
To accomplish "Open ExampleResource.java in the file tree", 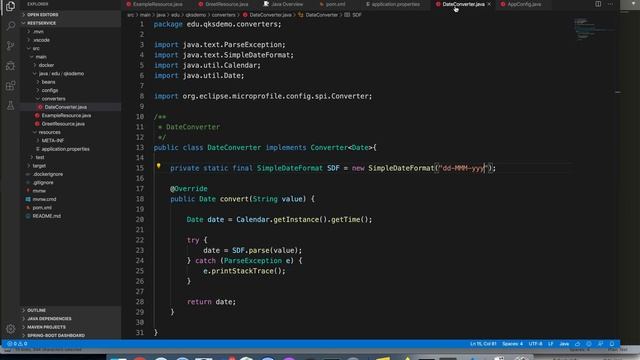I will pyautogui.click(x=66, y=116).
